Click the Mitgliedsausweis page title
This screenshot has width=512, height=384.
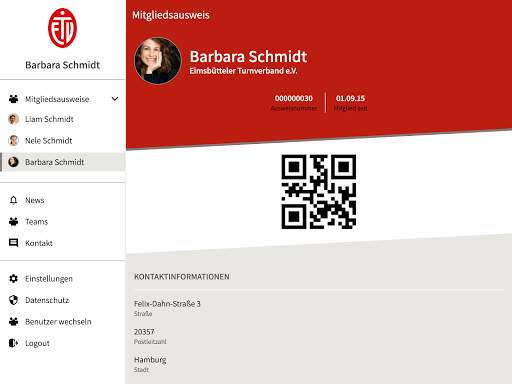171,15
